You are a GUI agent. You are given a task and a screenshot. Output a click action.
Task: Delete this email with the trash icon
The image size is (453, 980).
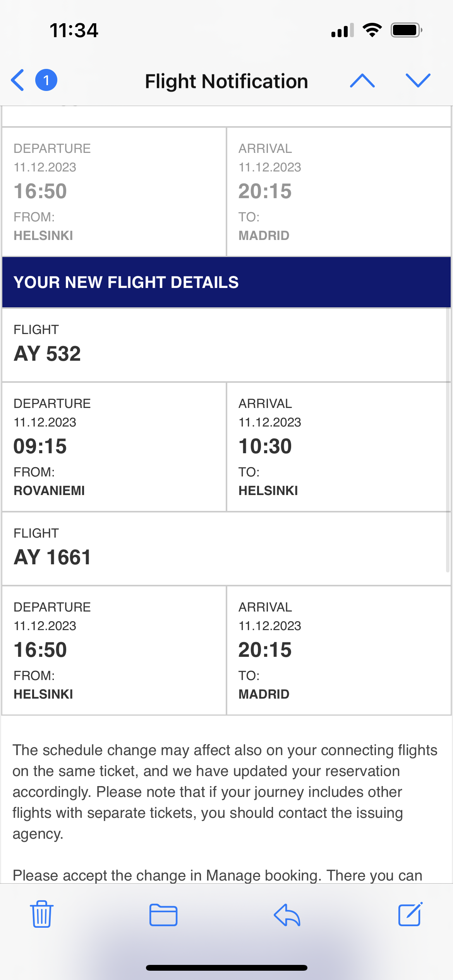coord(42,914)
